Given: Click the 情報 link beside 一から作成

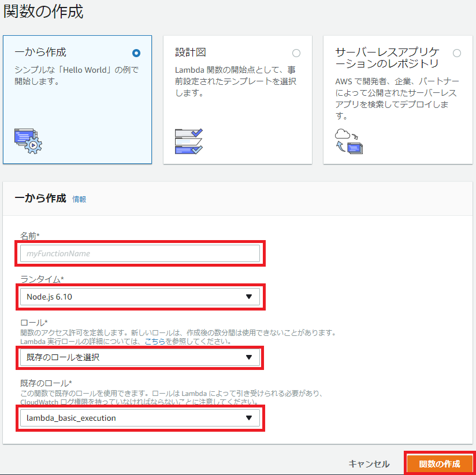Looking at the screenshot, I should pos(79,199).
